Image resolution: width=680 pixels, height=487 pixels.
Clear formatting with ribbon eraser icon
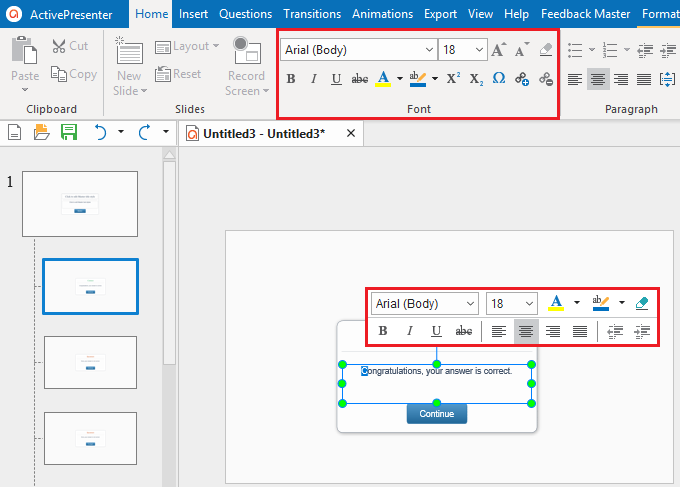(x=546, y=50)
